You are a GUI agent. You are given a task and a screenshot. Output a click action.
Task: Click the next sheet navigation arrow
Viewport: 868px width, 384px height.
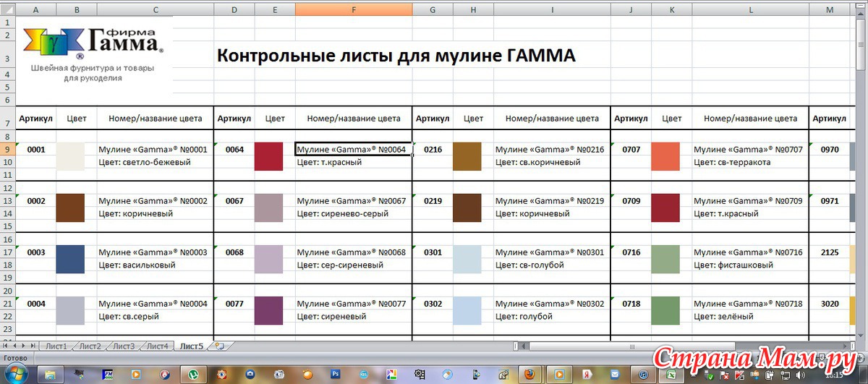click(x=23, y=346)
